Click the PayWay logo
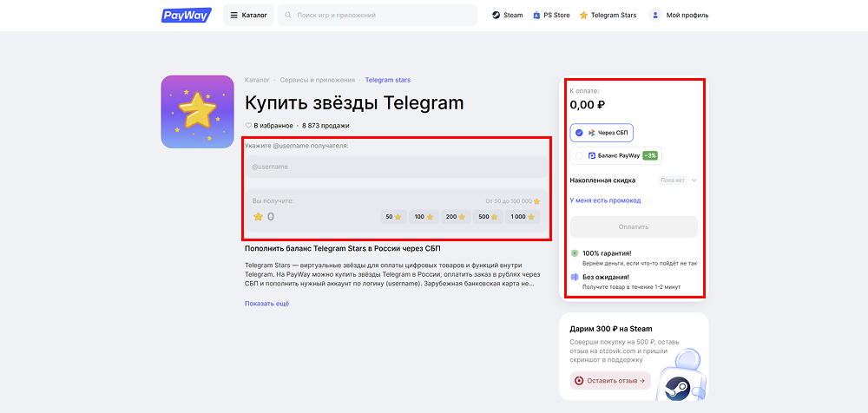The width and height of the screenshot is (868, 413). 186,15
